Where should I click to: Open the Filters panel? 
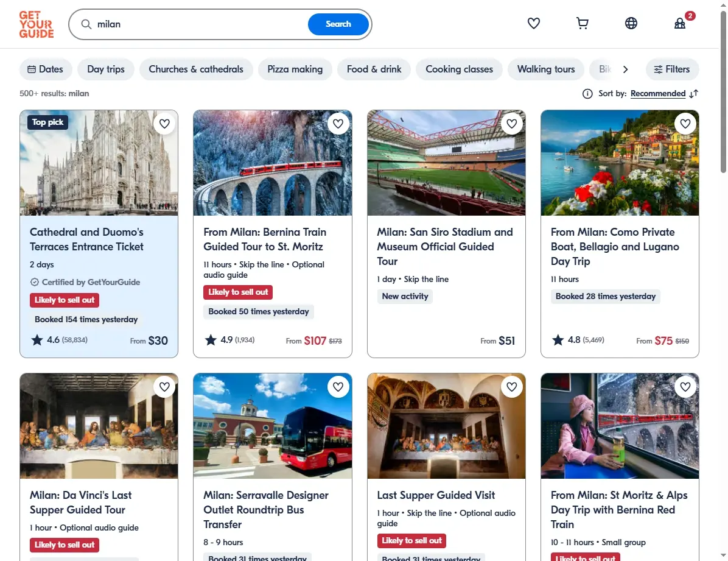[672, 69]
